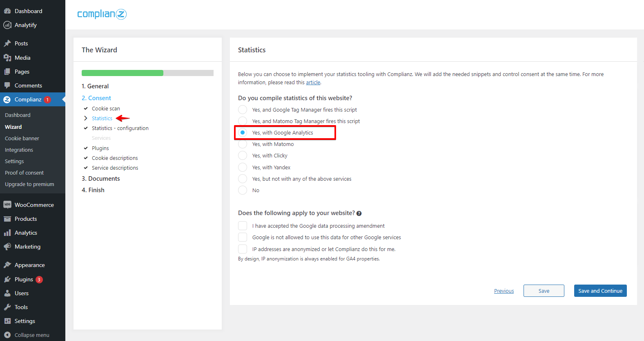Click the Analytics bar chart icon

pos(7,233)
